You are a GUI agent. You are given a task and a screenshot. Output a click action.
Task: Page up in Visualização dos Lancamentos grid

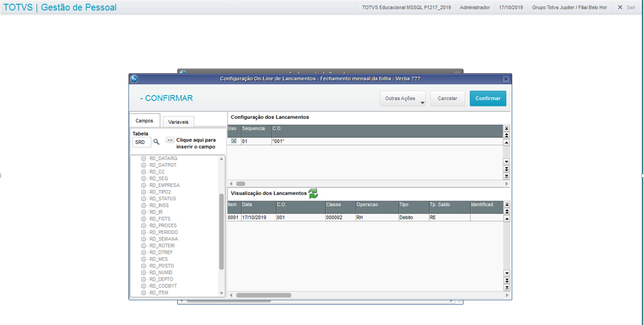pyautogui.click(x=506, y=211)
